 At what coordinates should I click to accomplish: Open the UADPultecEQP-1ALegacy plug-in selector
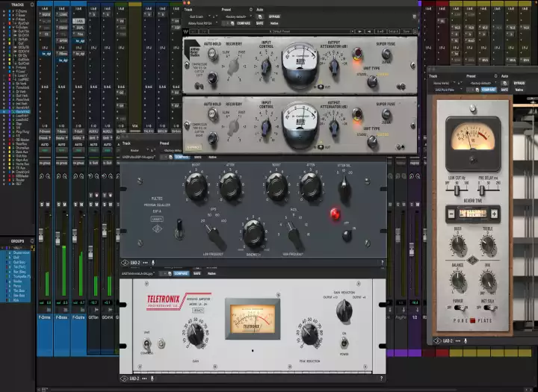pos(140,157)
